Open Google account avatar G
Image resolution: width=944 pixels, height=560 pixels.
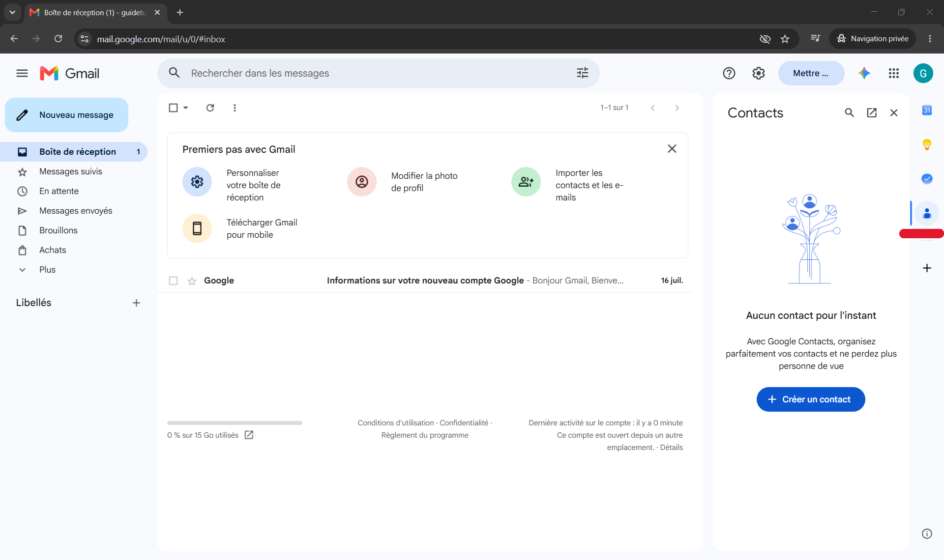pos(923,73)
